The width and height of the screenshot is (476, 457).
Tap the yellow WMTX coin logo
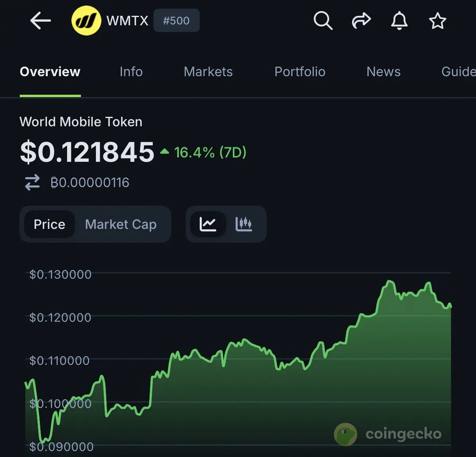(86, 21)
